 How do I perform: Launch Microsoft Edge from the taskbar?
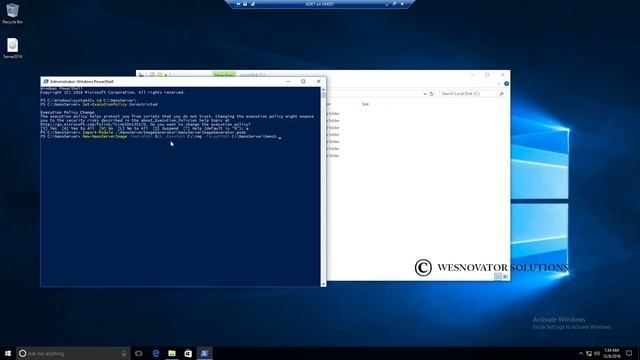point(156,353)
